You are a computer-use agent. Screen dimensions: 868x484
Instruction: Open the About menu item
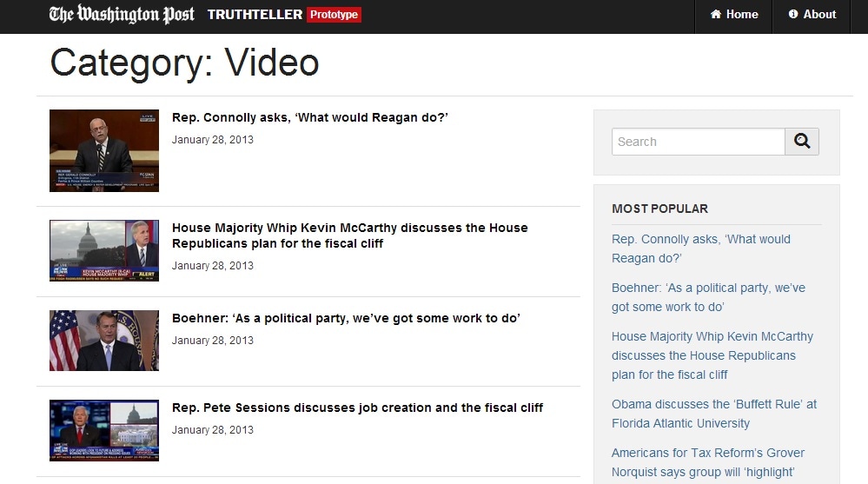click(812, 15)
